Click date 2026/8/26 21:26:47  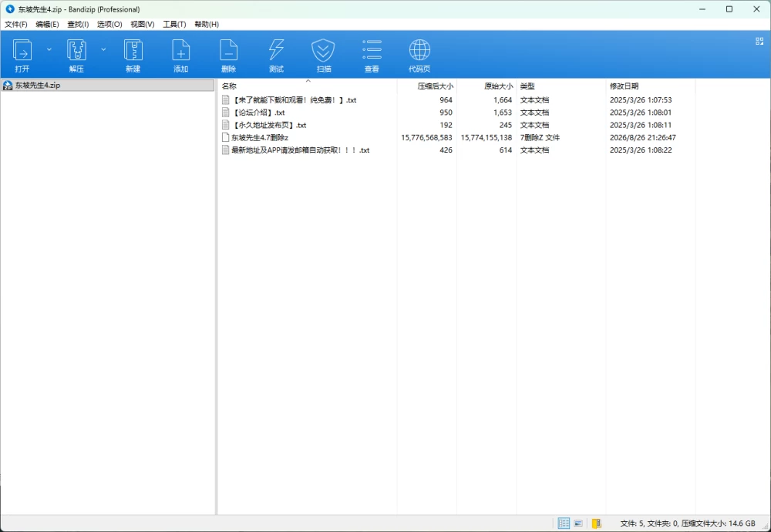(643, 138)
